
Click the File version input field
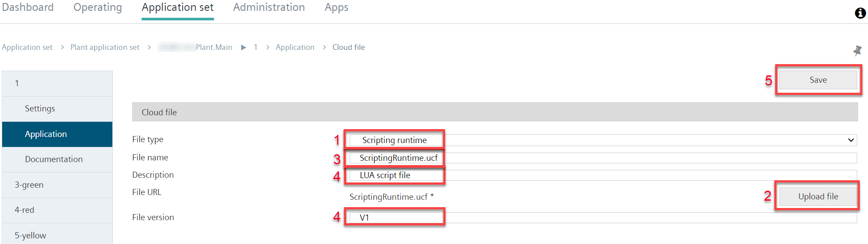coord(603,218)
